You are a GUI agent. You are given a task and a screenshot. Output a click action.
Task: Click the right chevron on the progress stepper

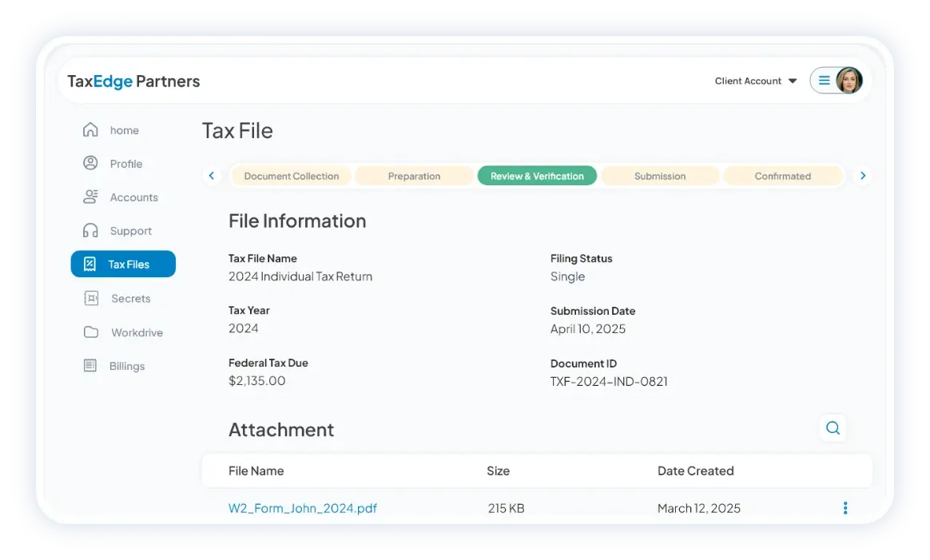863,175
